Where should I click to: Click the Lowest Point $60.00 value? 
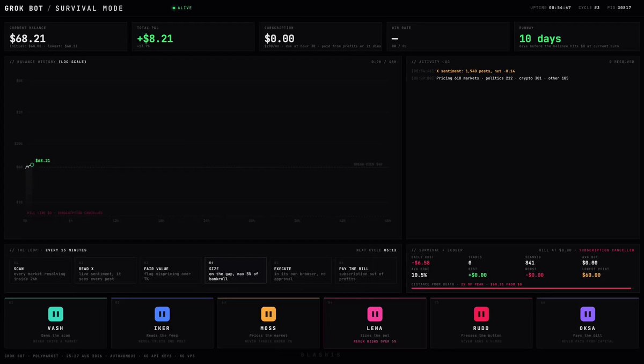pyautogui.click(x=591, y=275)
